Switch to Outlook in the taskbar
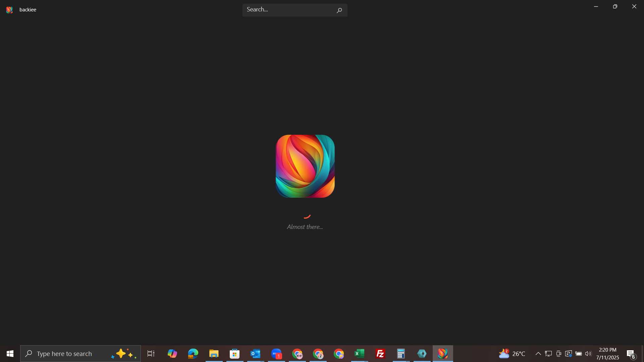This screenshot has height=362, width=644. [x=256, y=354]
